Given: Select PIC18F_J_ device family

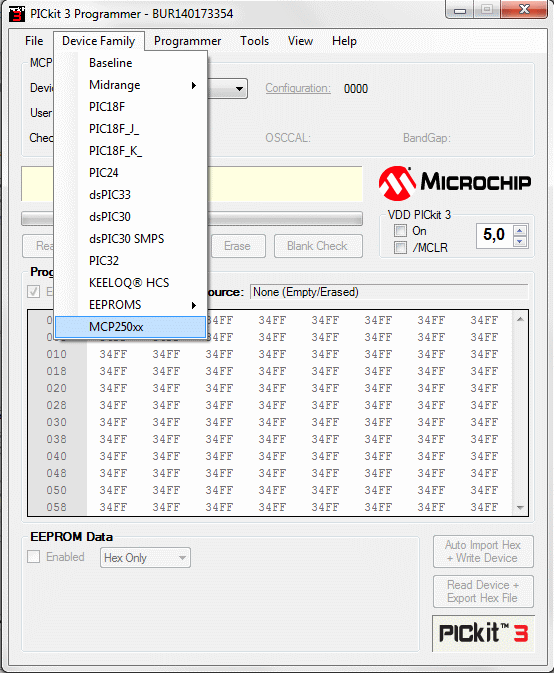Looking at the screenshot, I should 130,129.
